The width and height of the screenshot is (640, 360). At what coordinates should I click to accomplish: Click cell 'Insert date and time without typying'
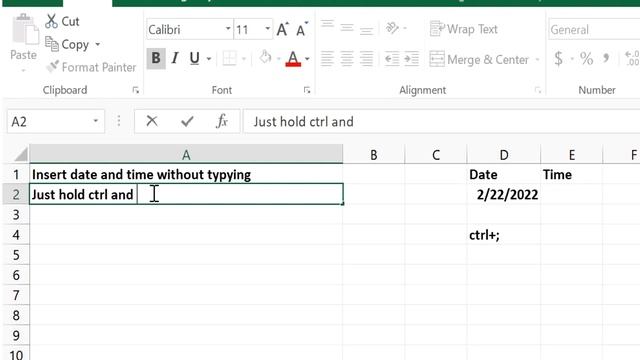point(186,175)
